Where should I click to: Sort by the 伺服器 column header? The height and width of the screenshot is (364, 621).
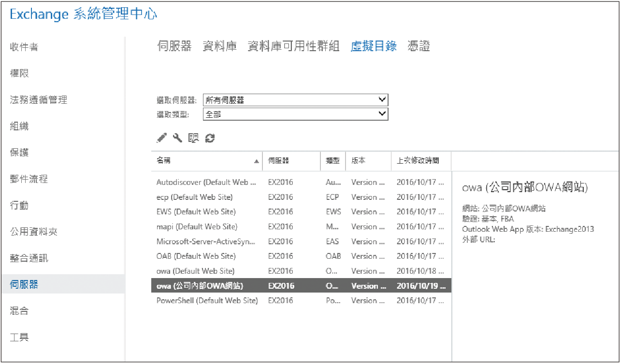pos(291,161)
